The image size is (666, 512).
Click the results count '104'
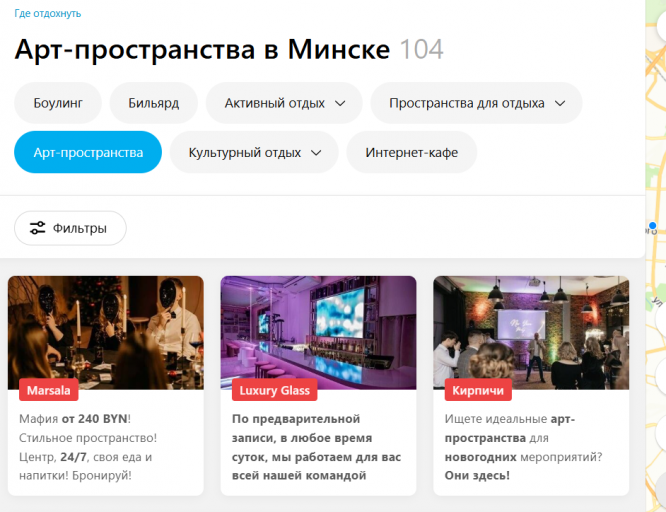click(422, 49)
